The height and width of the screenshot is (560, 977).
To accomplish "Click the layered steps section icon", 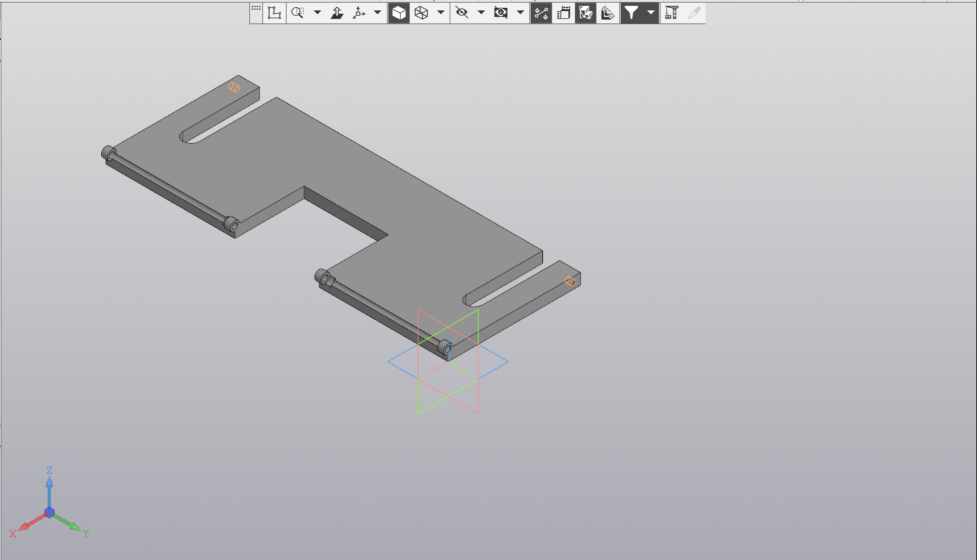I will [608, 12].
